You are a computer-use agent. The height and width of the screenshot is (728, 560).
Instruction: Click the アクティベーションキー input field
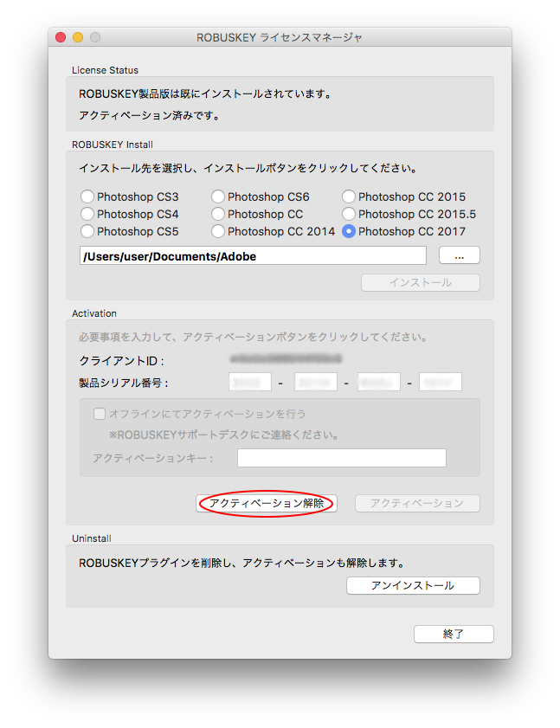point(342,458)
